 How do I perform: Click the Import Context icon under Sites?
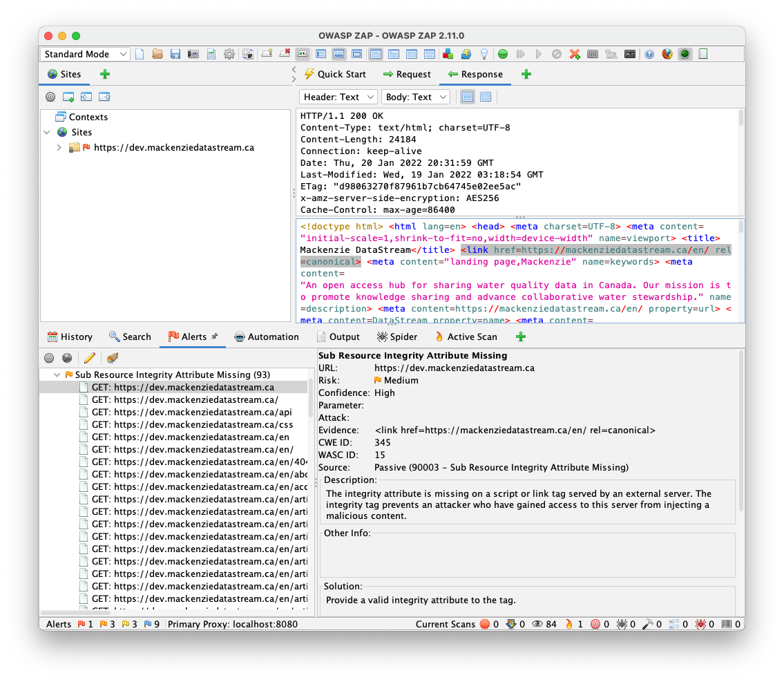pos(86,97)
